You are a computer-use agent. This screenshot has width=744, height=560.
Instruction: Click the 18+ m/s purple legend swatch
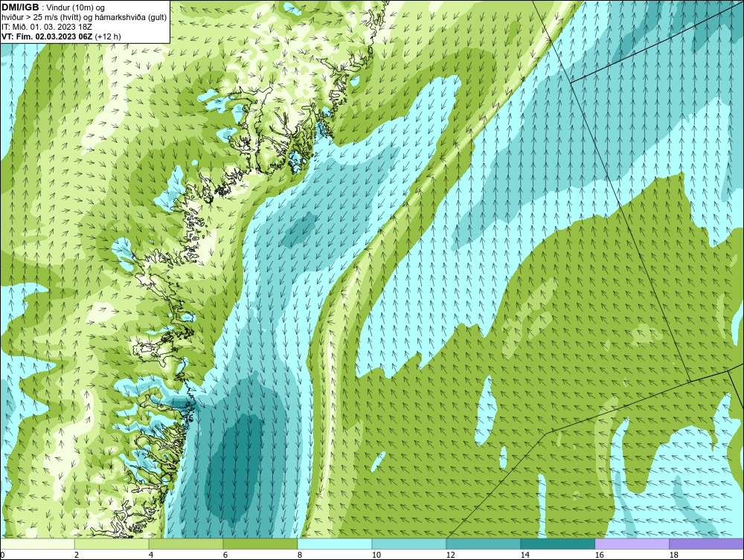click(x=707, y=544)
